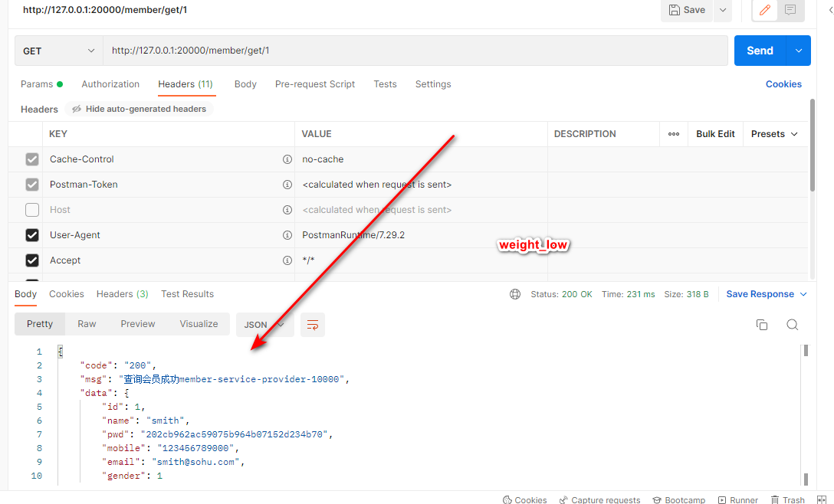Viewport: 834px width, 504px height.
Task: Click the Send button
Action: 760,51
